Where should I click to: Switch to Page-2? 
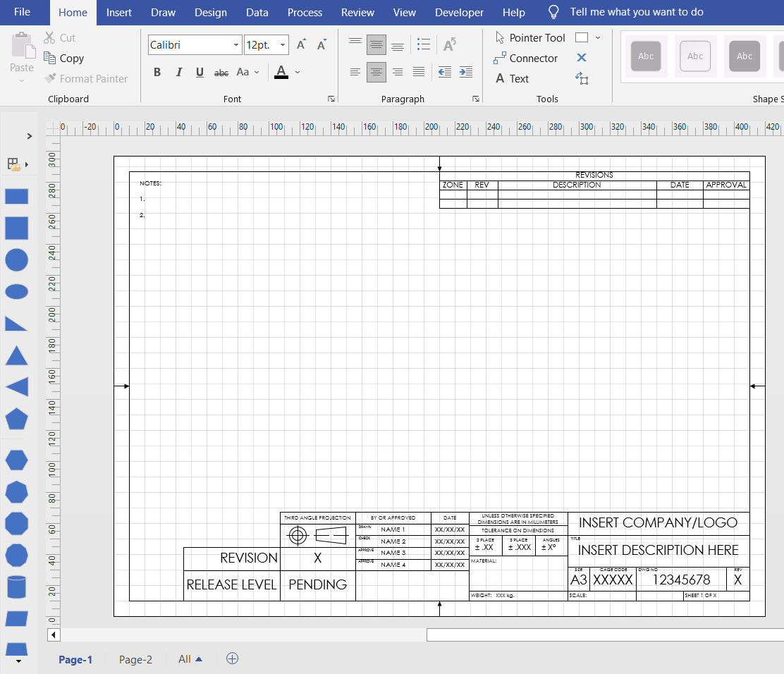[135, 658]
